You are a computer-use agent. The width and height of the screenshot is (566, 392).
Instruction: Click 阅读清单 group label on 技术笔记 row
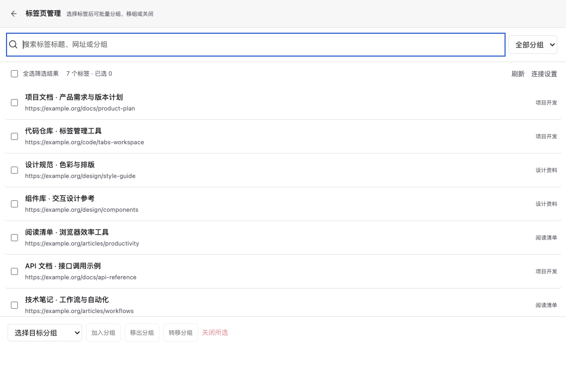[546, 305]
